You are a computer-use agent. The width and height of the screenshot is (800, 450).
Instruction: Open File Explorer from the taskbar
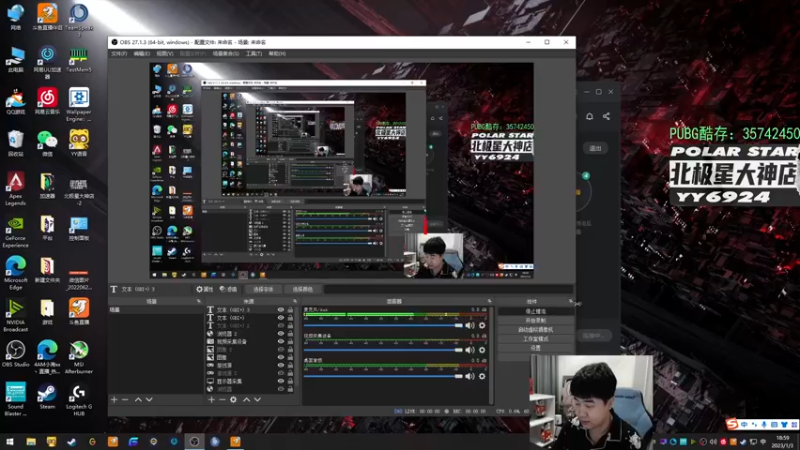[x=31, y=442]
